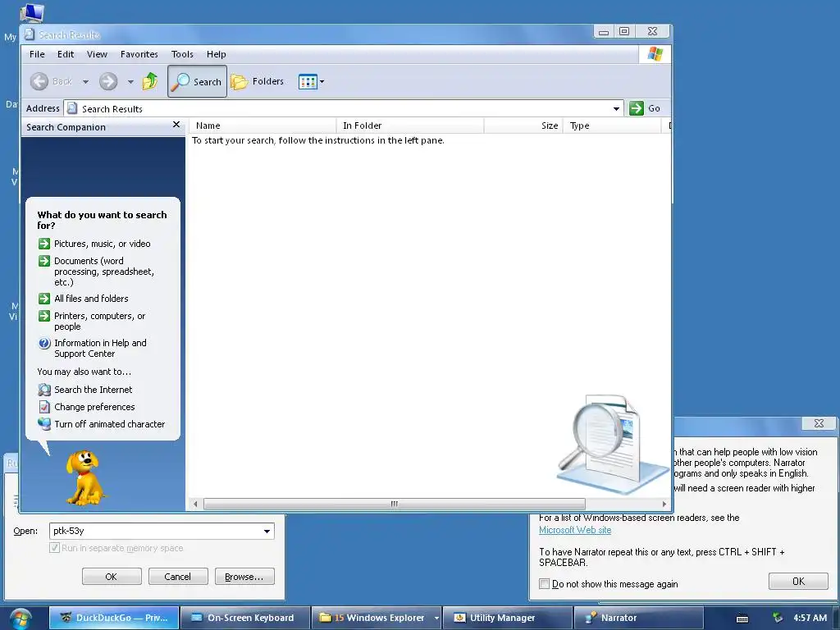This screenshot has height=630, width=840.
Task: Expand the Open combo box dropdown in Run
Action: [267, 531]
